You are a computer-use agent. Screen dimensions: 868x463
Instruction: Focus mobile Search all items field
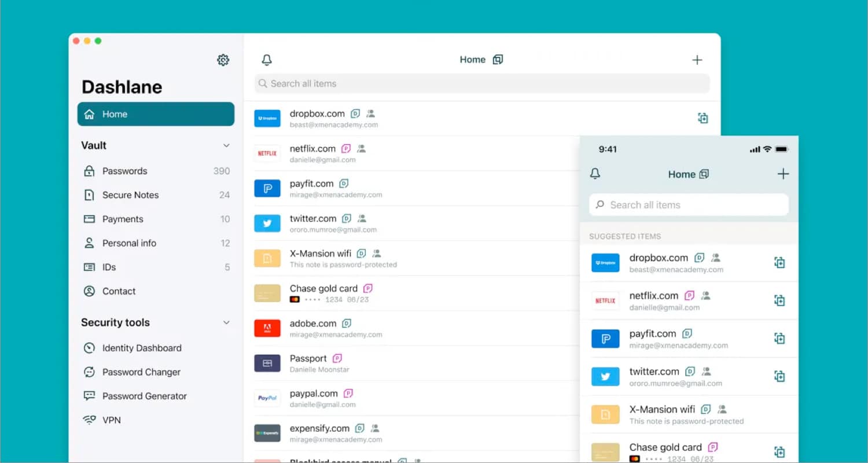[689, 205]
